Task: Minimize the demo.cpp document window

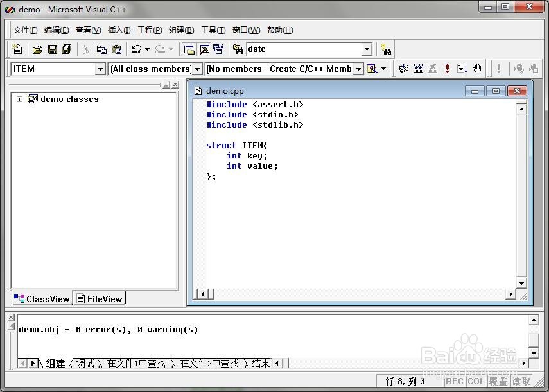Action: (475, 91)
